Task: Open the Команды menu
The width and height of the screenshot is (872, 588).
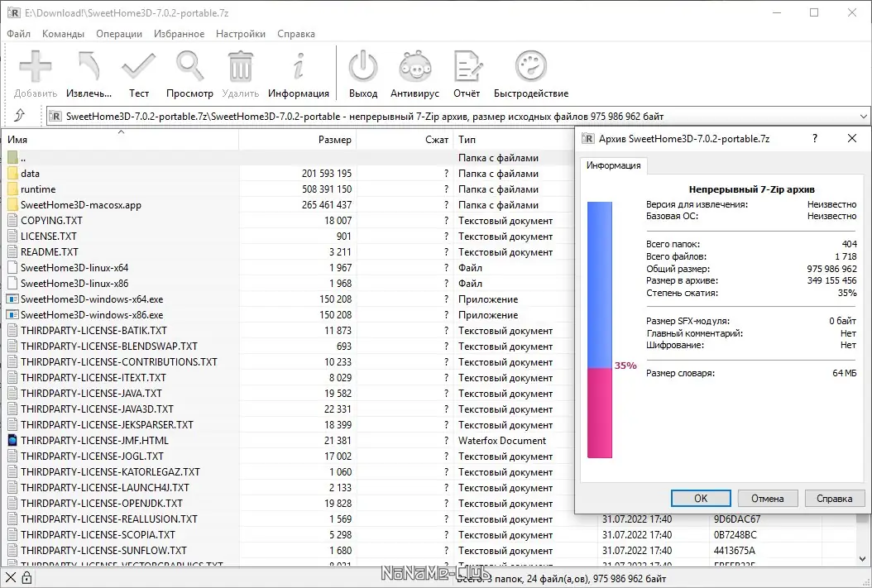Action: [x=64, y=34]
